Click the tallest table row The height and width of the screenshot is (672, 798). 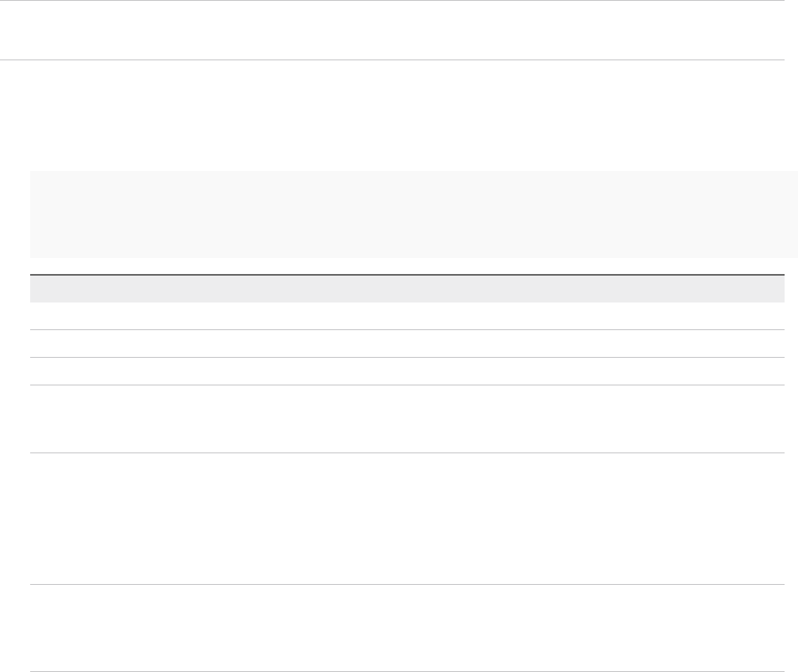pos(407,519)
